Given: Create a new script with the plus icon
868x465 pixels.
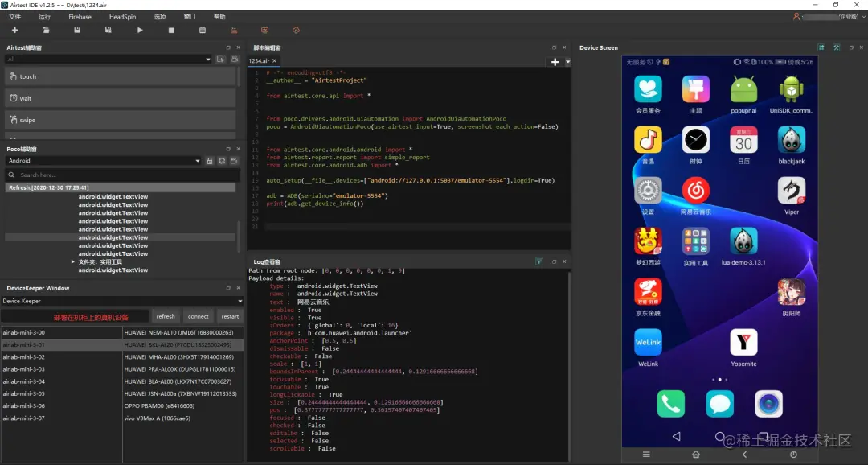Looking at the screenshot, I should (x=15, y=31).
